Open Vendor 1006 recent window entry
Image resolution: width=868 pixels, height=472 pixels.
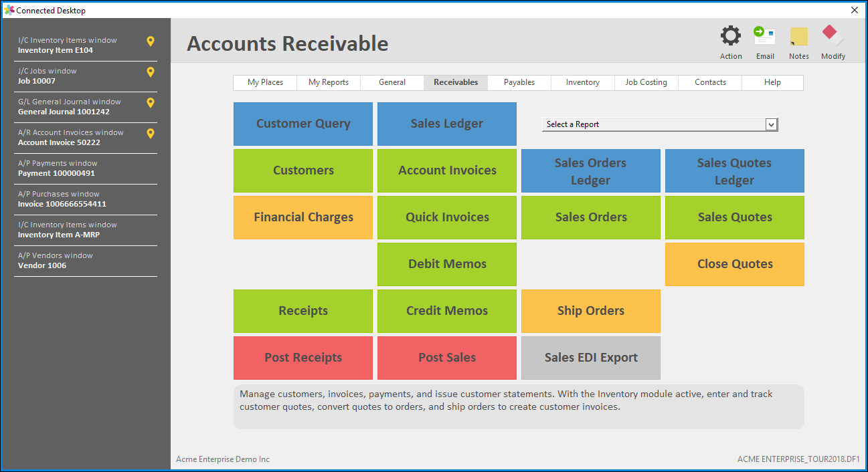click(x=86, y=261)
